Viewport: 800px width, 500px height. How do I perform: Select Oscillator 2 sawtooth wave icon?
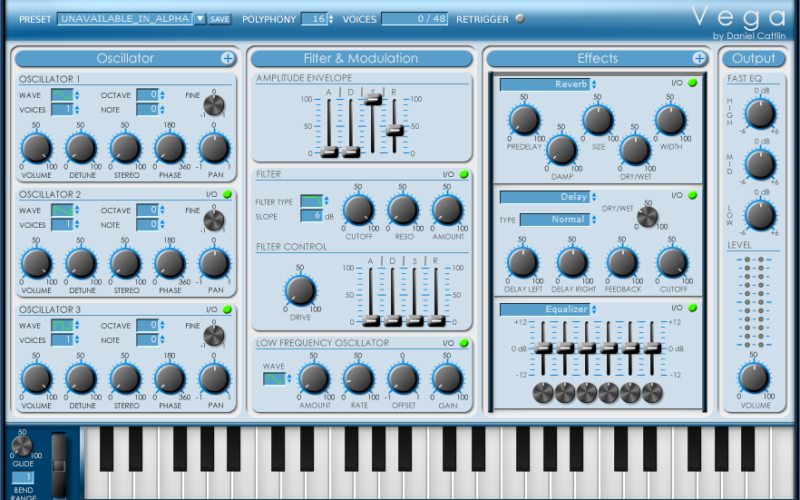click(x=62, y=210)
